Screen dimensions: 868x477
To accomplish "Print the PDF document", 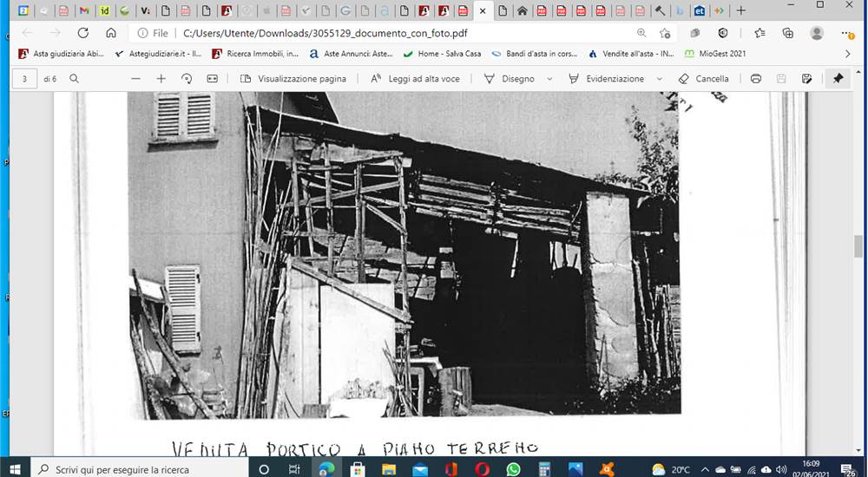I will point(756,79).
